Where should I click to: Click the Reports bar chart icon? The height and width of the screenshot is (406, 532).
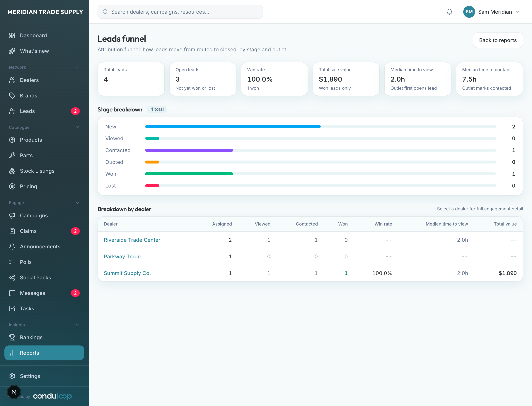coord(12,353)
